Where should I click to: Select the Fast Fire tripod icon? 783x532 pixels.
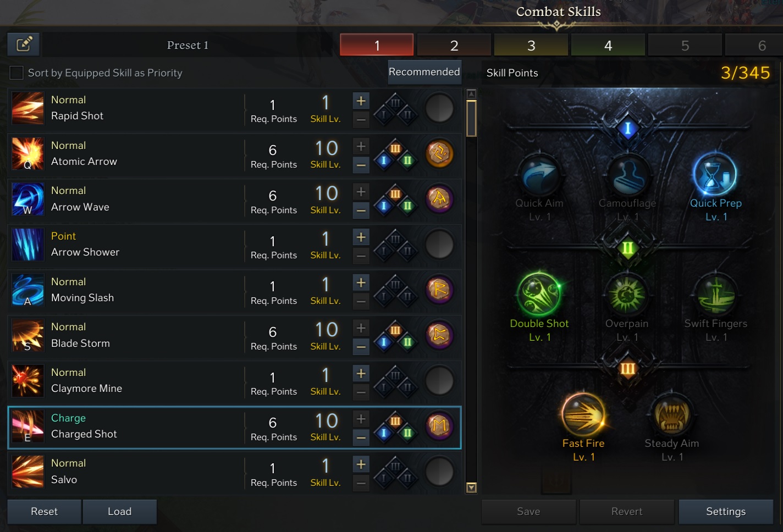(583, 414)
